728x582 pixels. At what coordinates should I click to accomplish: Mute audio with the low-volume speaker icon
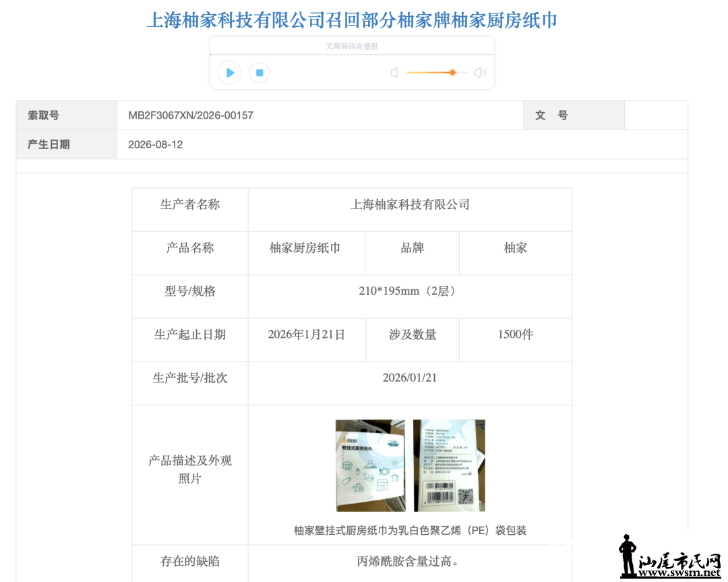tap(394, 72)
